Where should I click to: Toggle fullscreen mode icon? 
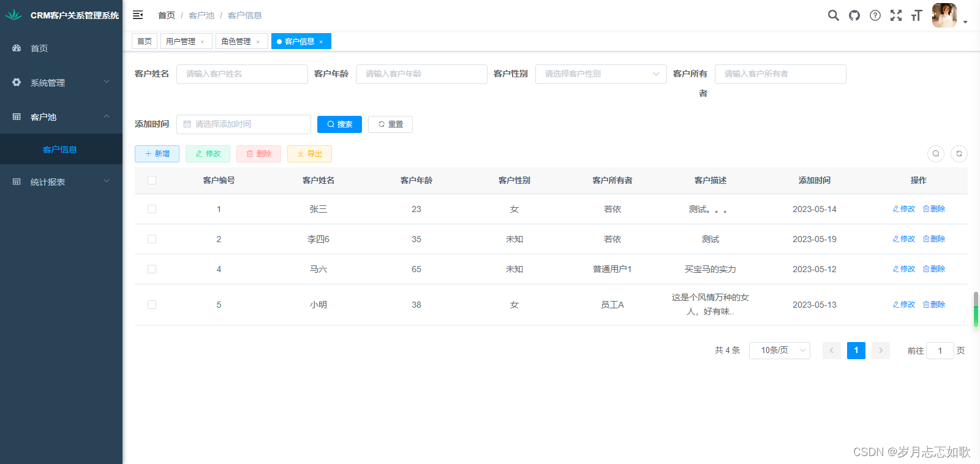[x=895, y=15]
